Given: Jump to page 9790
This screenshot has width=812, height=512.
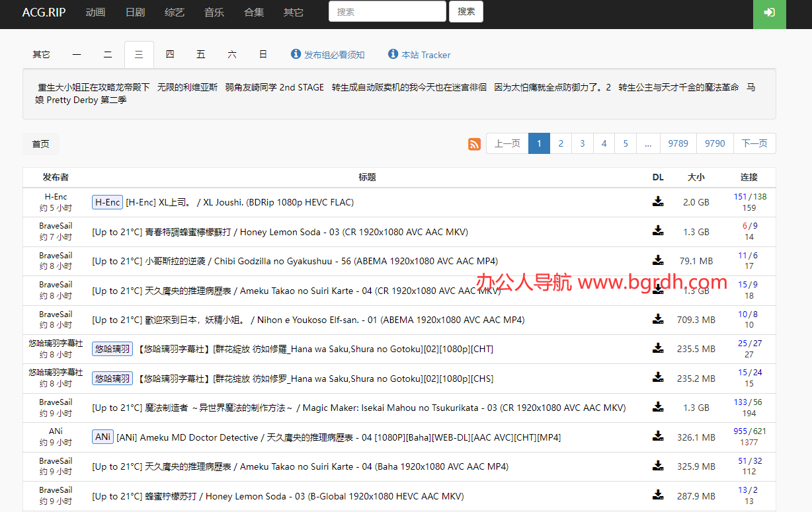Looking at the screenshot, I should [715, 143].
